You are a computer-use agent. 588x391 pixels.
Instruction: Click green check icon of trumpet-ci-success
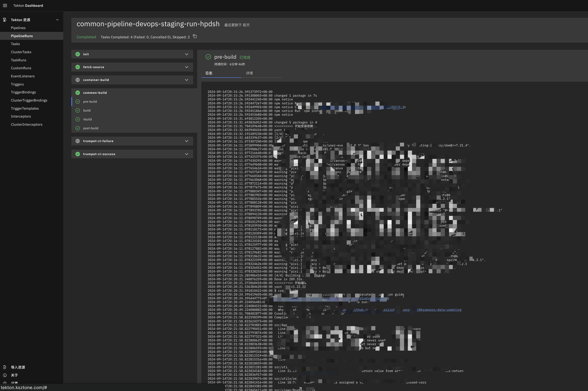[78, 154]
